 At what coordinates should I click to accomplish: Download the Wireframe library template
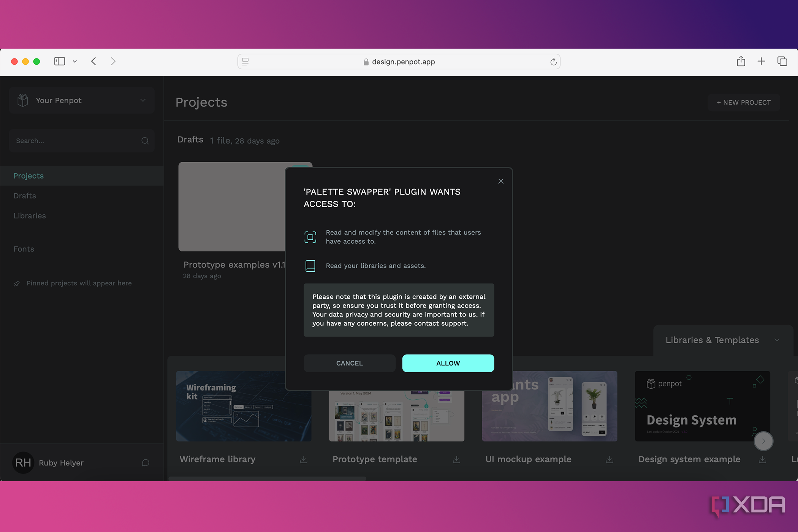[x=304, y=459]
